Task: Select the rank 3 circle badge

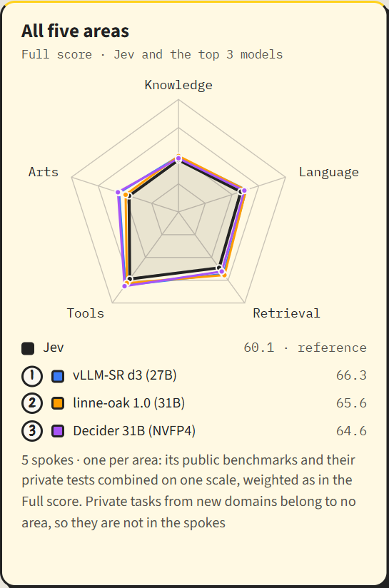Action: (32, 431)
